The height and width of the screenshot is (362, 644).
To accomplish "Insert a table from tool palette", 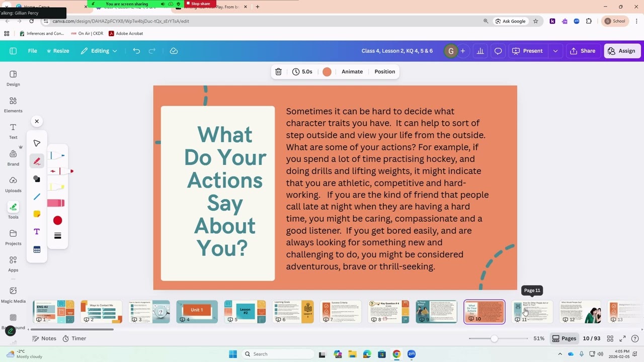I will click(37, 249).
